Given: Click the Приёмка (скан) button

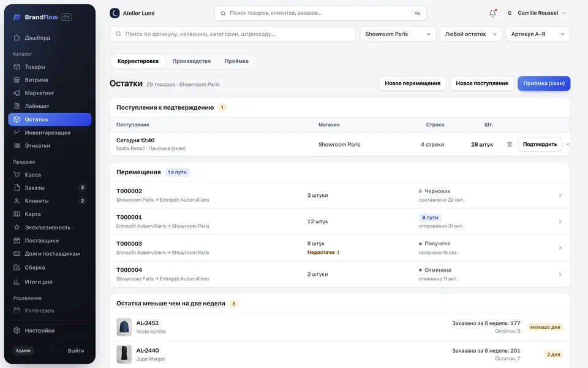Looking at the screenshot, I should (x=544, y=83).
